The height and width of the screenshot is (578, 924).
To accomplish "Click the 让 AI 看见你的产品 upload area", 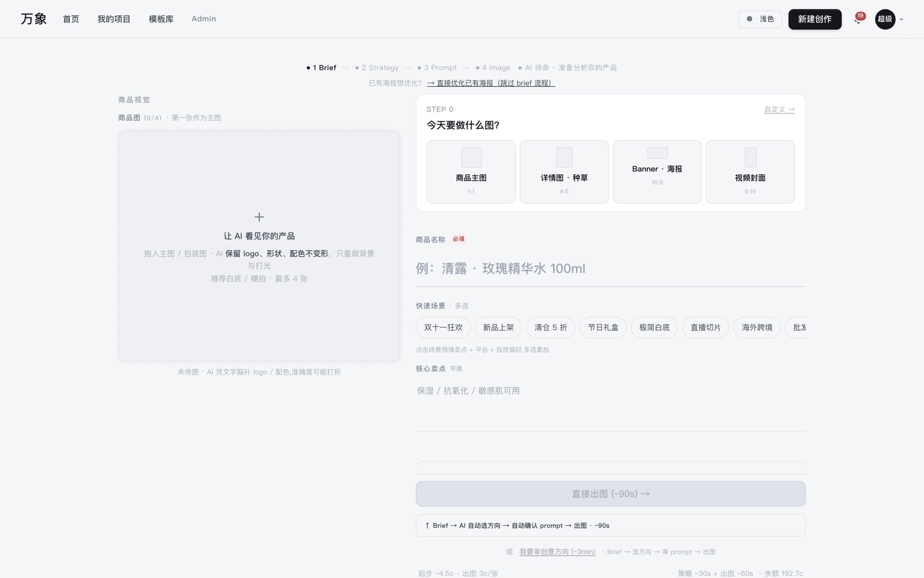I will click(259, 246).
